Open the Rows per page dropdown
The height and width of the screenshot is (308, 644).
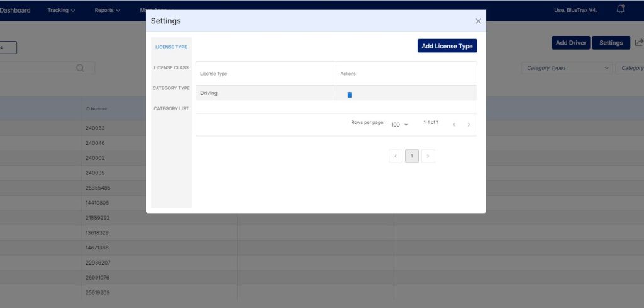pos(399,125)
